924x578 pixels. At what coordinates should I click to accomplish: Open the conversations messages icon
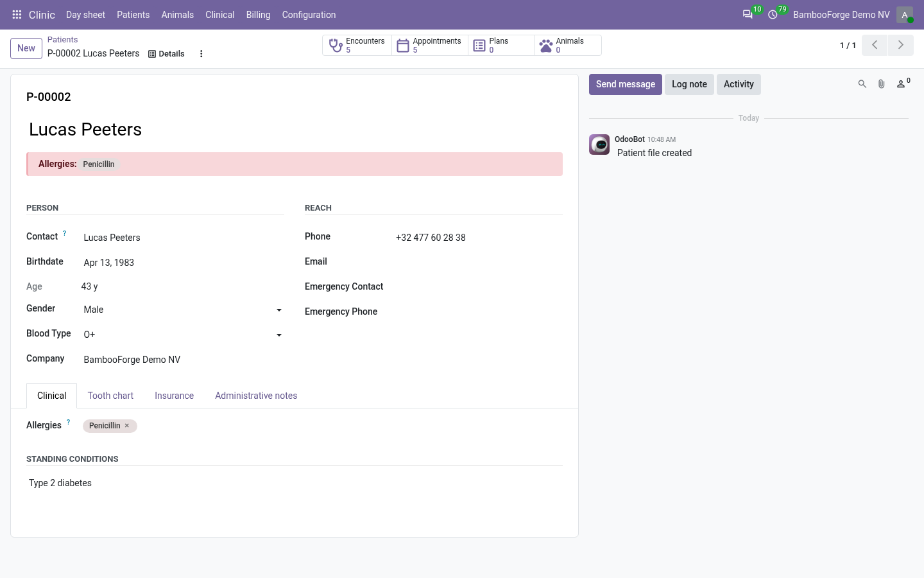(x=748, y=15)
